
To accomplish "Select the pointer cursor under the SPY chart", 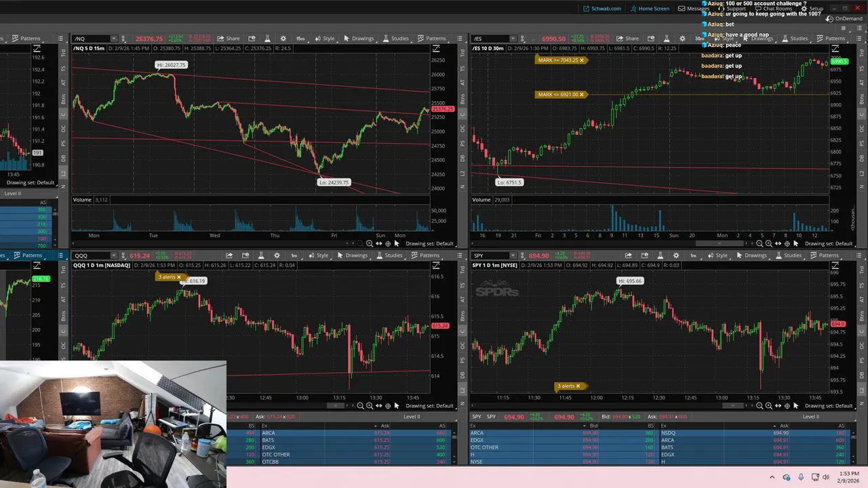I will tap(795, 406).
